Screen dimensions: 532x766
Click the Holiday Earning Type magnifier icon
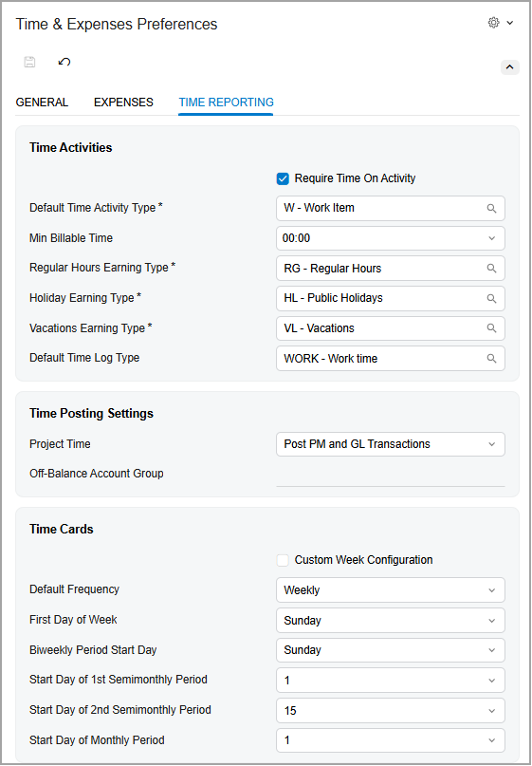click(491, 298)
